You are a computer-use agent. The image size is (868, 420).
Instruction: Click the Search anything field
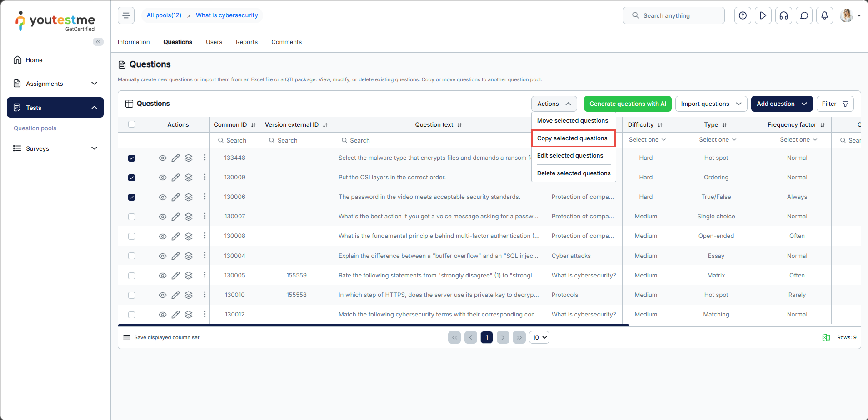coord(673,15)
